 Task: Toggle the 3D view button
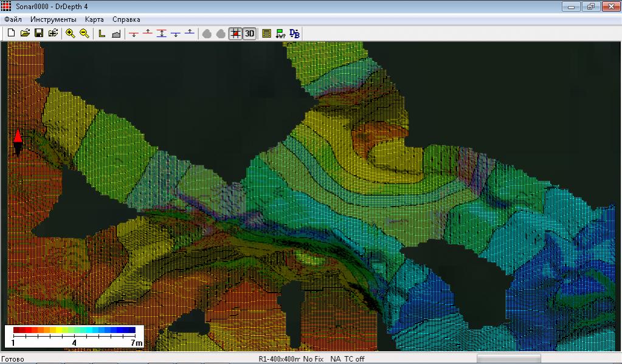click(x=249, y=33)
